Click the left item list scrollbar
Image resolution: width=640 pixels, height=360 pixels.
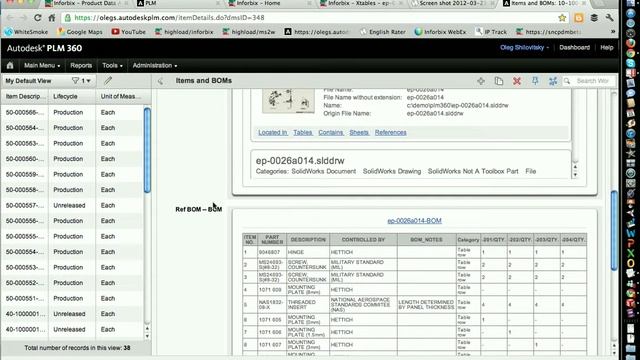(x=147, y=150)
